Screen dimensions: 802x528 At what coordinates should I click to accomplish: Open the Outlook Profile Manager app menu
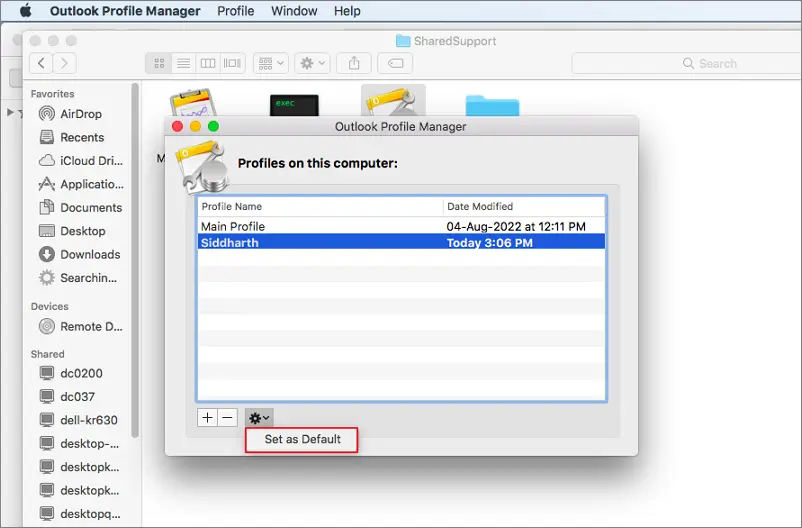[x=125, y=11]
